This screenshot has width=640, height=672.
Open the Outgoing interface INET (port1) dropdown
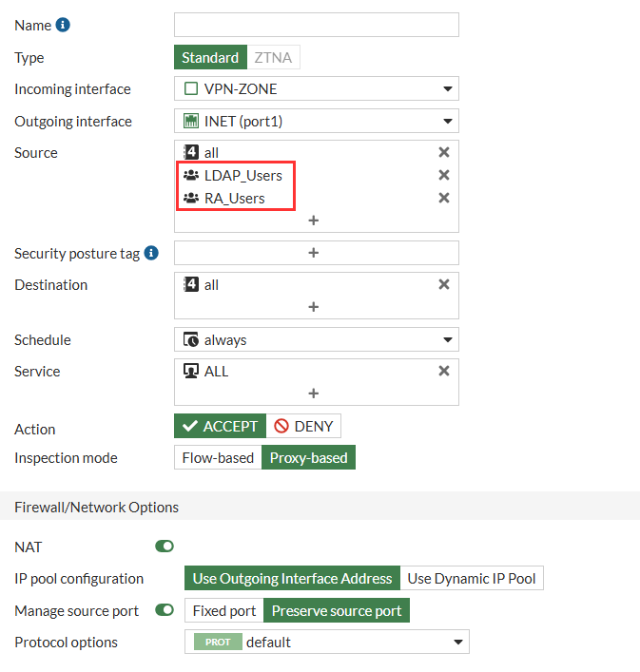click(x=317, y=122)
